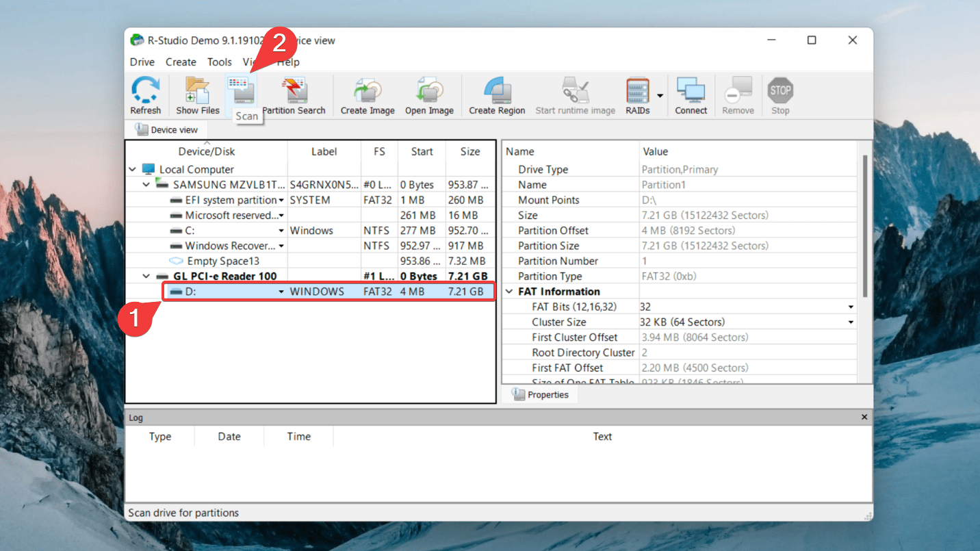Select the Windows Recovery partition row
Screen dimensions: 980x551
pyautogui.click(x=310, y=246)
